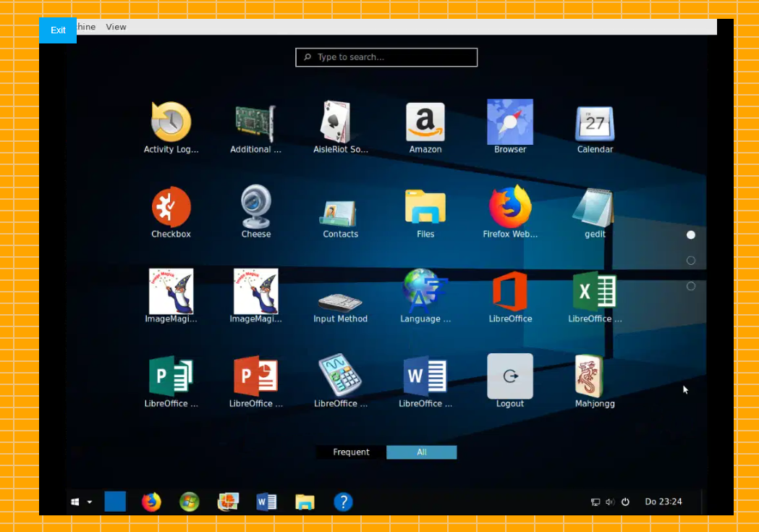759x532 pixels.
Task: Click the blue square taskbar button
Action: point(115,502)
